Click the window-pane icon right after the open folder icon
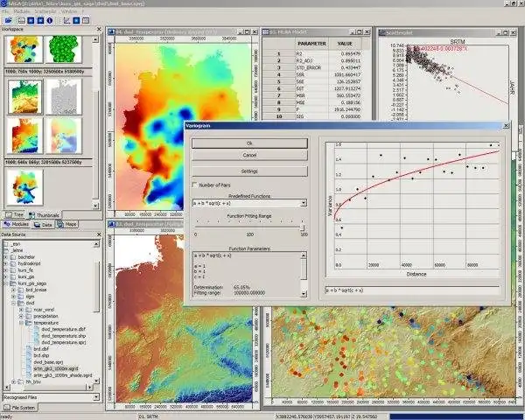This screenshot has height=420, width=525. [x=21, y=20]
